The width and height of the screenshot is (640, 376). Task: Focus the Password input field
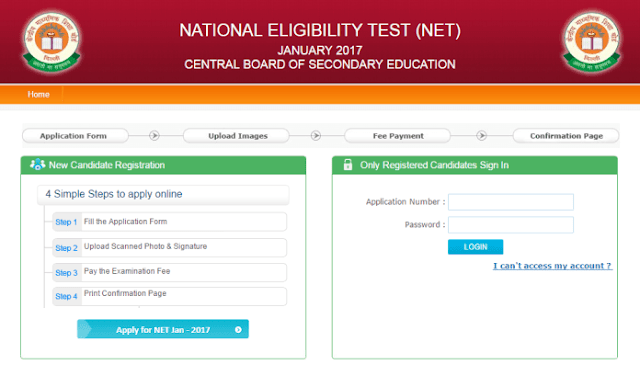[x=511, y=225]
